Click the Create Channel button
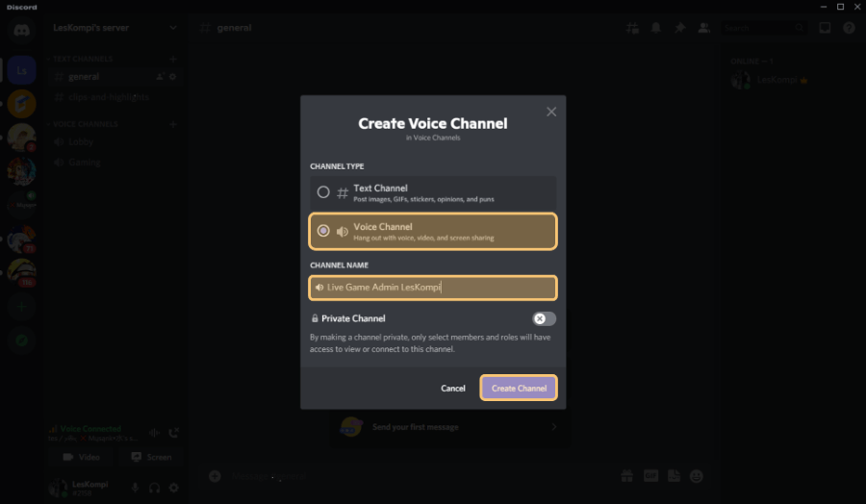This screenshot has height=504, width=866. tap(519, 388)
